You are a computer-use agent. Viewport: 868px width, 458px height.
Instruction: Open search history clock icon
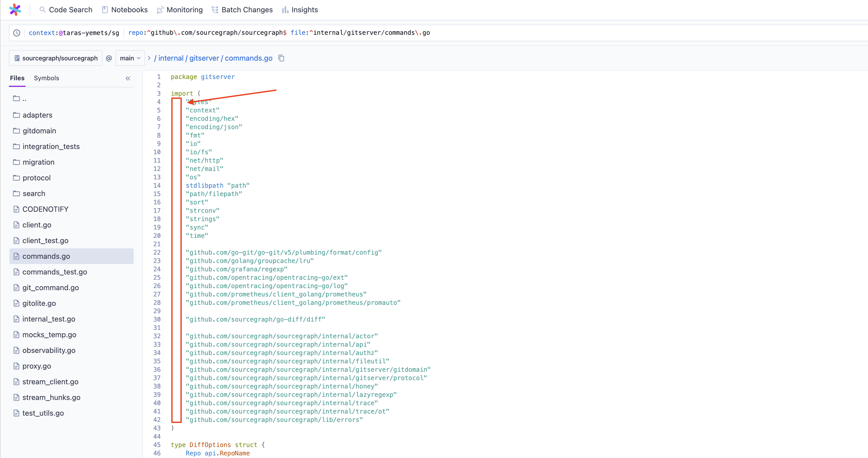[x=16, y=33]
